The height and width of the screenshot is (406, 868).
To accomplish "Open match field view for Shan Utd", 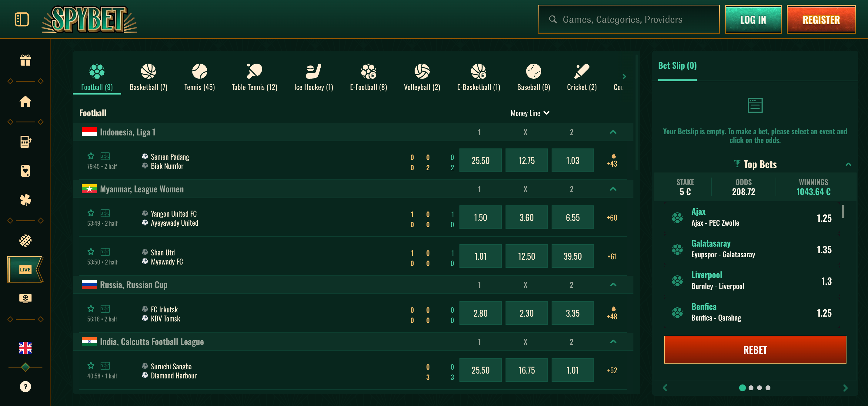I will pos(105,252).
